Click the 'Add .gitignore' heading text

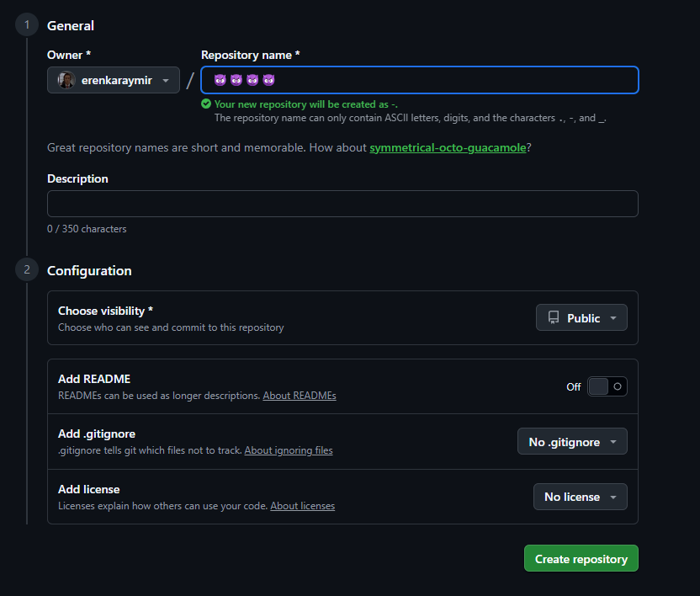[x=97, y=434]
